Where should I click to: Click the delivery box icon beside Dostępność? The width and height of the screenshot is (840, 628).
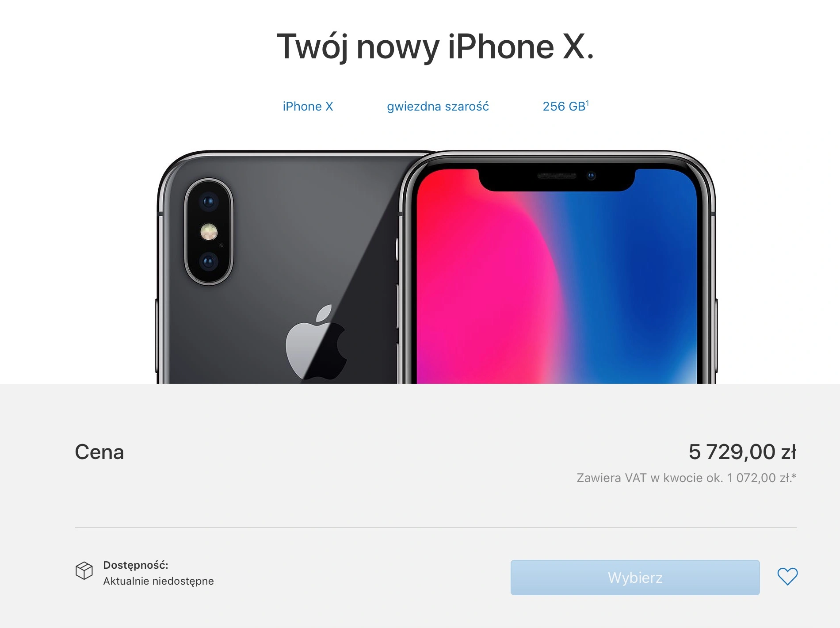click(84, 571)
